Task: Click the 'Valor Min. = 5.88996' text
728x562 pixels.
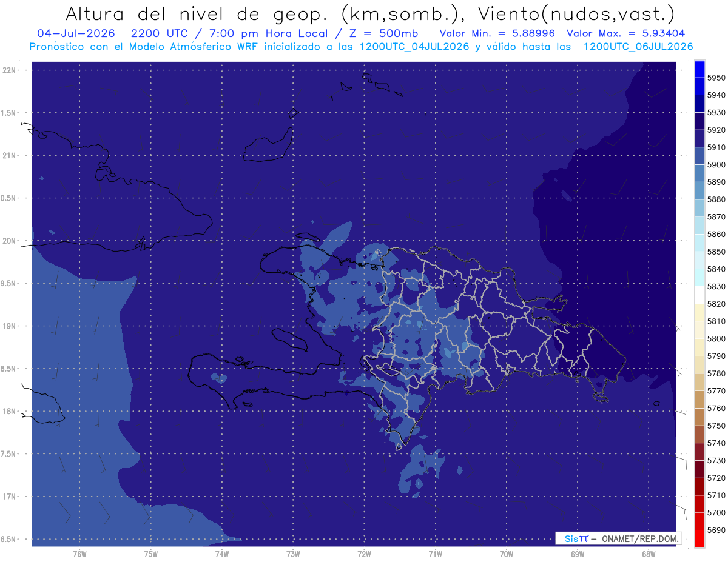Action: (497, 33)
